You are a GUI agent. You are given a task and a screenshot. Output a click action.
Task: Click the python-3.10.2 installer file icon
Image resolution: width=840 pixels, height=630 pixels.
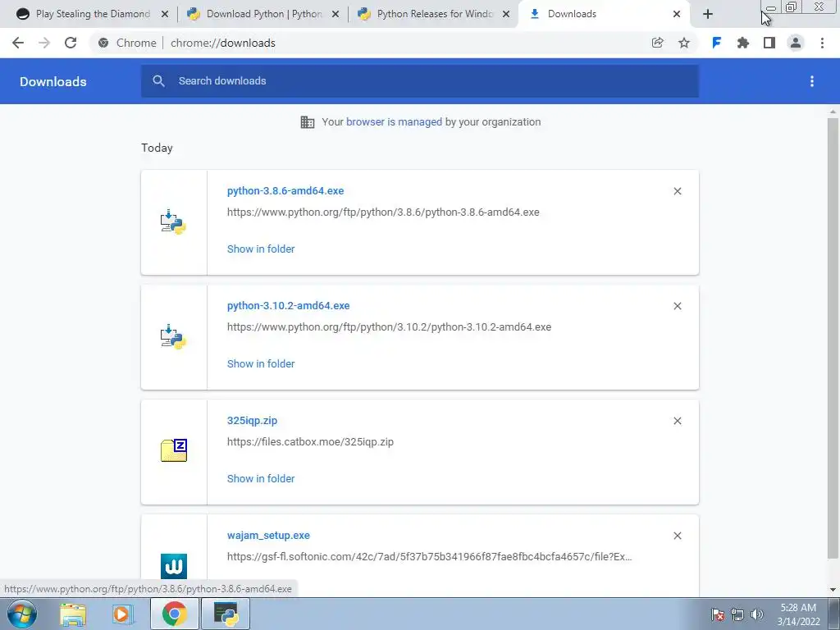click(x=173, y=336)
